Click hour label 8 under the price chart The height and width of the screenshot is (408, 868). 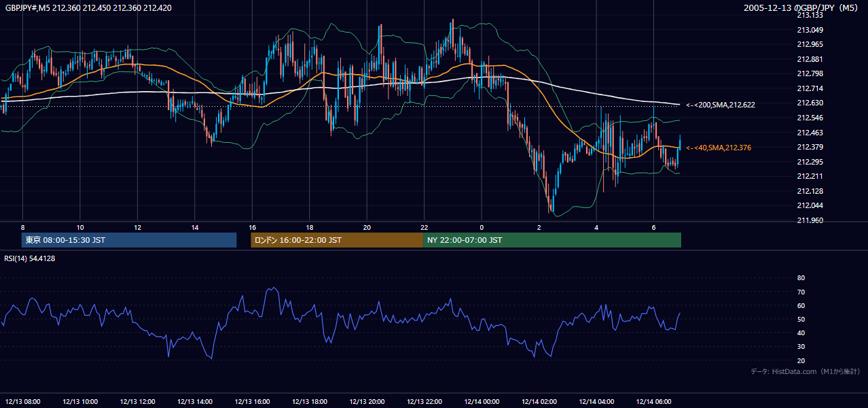click(x=23, y=227)
